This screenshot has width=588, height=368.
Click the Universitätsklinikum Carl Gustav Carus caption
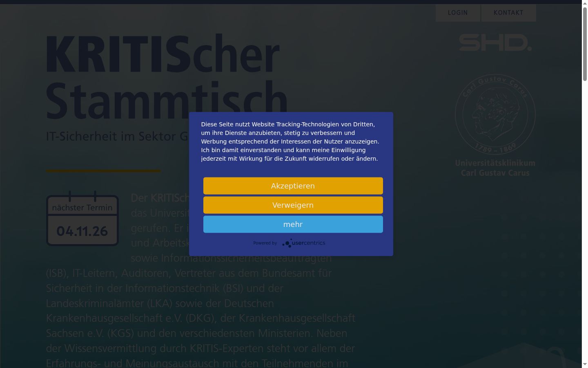click(x=495, y=168)
